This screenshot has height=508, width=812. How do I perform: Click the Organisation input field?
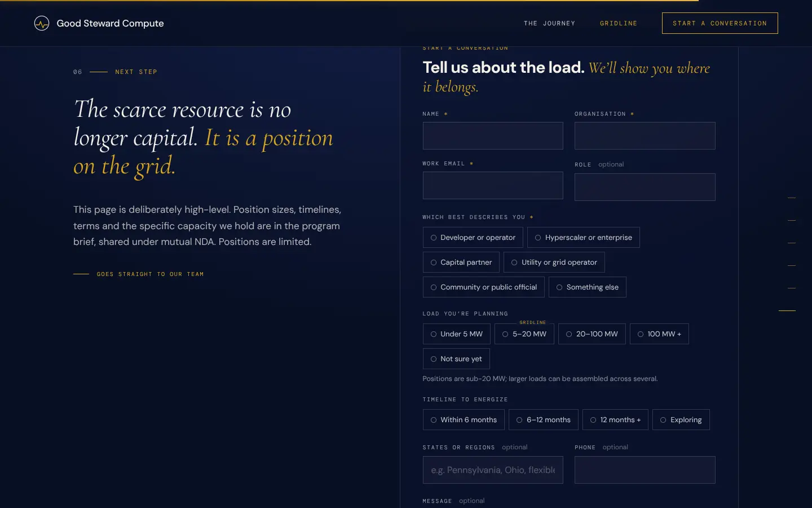[x=645, y=136]
